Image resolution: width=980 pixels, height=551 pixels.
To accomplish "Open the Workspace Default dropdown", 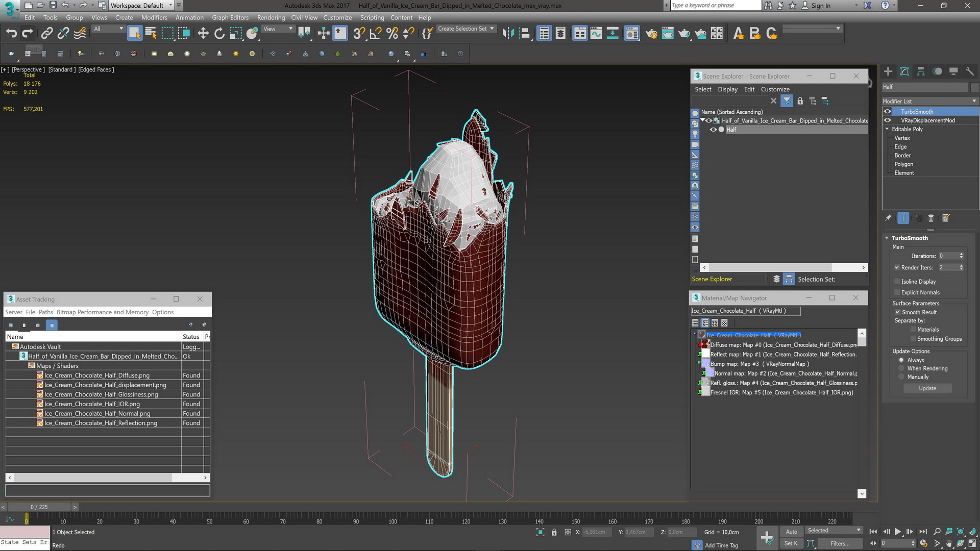I will click(x=142, y=6).
